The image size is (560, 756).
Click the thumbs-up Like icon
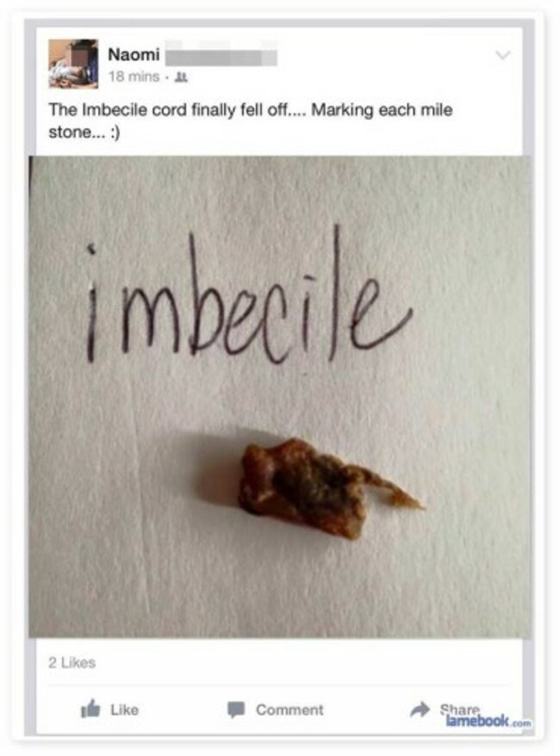point(90,709)
